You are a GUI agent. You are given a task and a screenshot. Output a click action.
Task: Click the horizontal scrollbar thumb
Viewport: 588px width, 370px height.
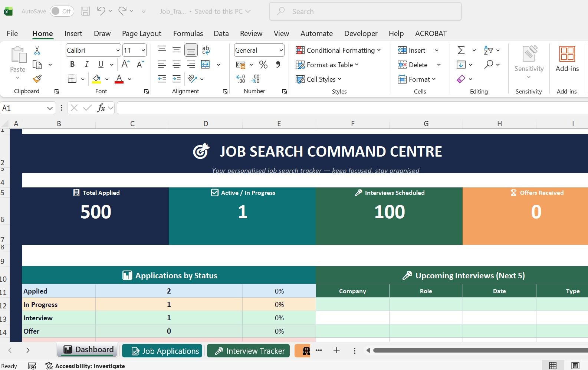tap(480, 350)
